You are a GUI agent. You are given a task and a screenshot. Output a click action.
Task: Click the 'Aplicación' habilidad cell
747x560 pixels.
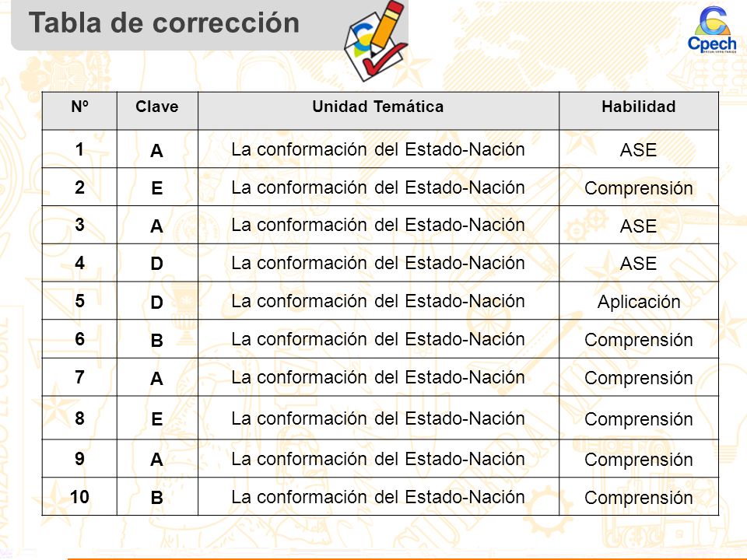pos(638,301)
